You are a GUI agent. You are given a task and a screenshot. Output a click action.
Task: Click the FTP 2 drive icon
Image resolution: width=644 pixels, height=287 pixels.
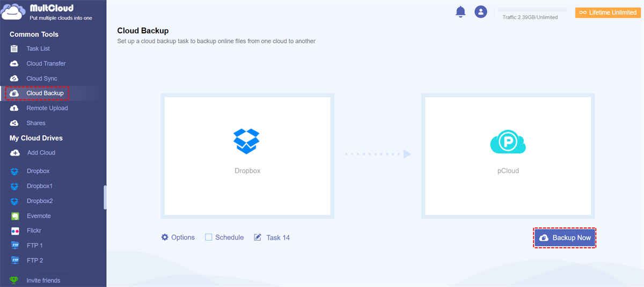tap(15, 261)
